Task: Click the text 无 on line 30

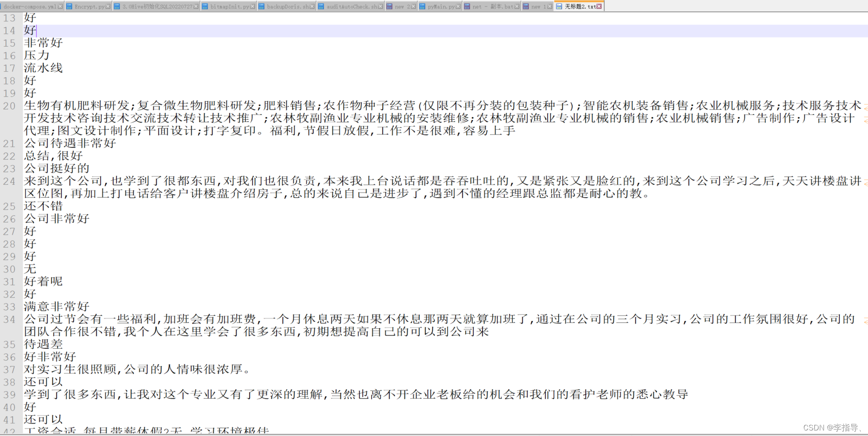Action: (30, 269)
